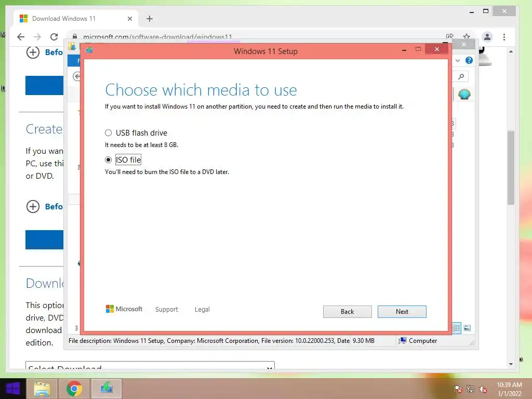Close the File Explorer window behind setup
This screenshot has height=399, width=532.
pos(464,45)
